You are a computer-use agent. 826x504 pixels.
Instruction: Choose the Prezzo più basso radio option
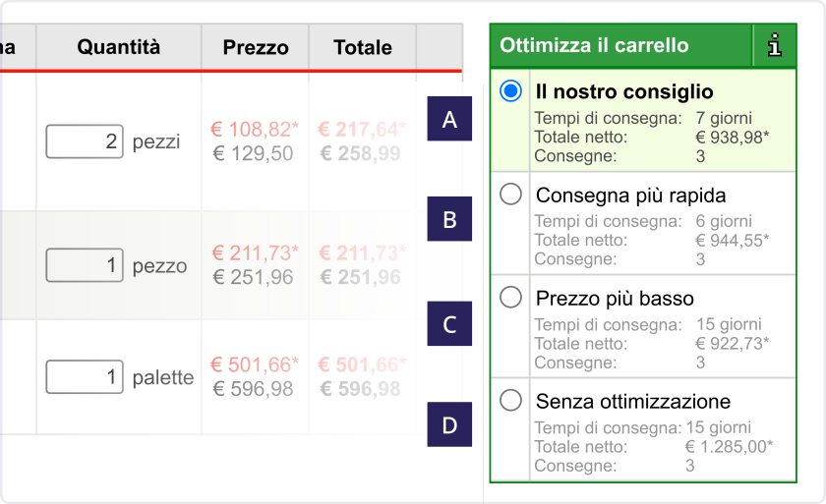pos(510,298)
